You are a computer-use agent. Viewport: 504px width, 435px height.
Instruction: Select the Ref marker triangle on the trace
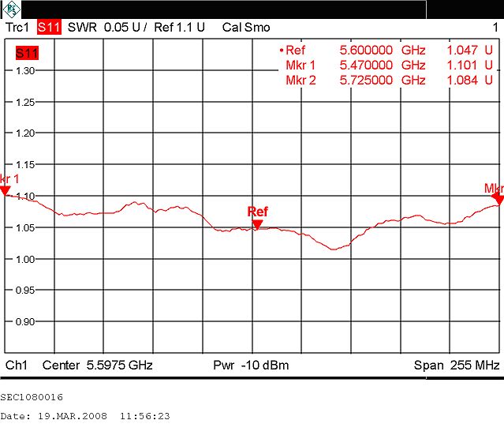pos(257,224)
